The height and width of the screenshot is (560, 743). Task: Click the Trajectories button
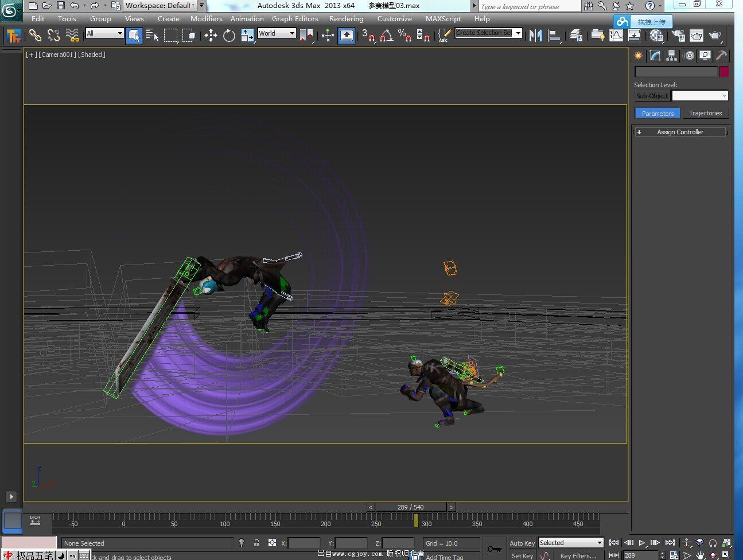(705, 114)
